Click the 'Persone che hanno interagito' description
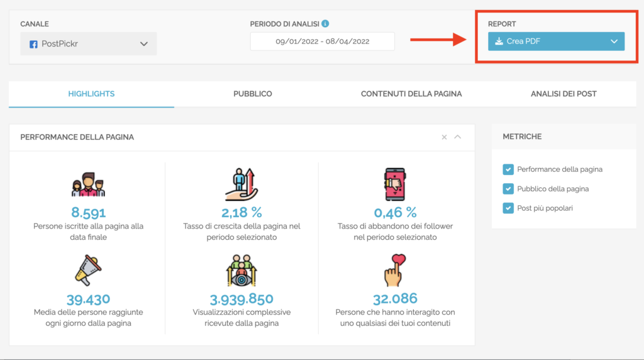This screenshot has width=644, height=360. pyautogui.click(x=395, y=318)
